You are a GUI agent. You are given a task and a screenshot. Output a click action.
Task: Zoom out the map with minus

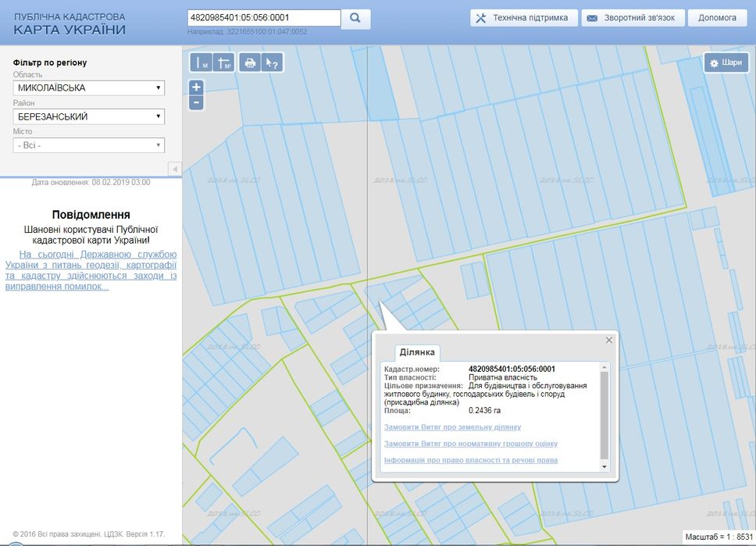pos(196,102)
